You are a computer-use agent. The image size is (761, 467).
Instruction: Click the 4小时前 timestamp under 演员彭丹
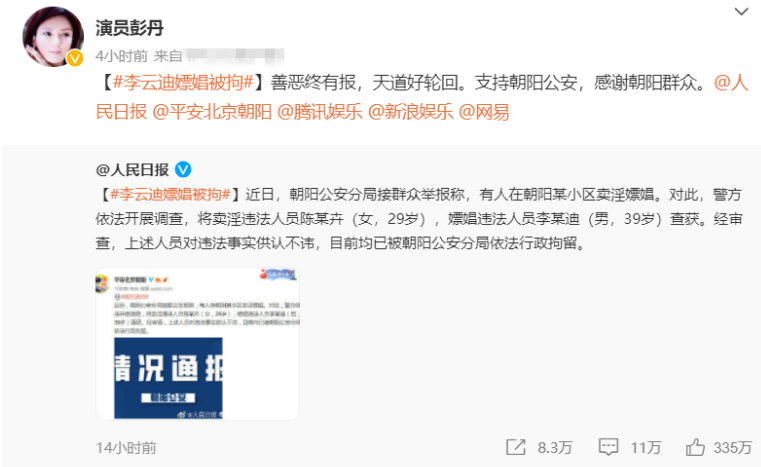(x=121, y=56)
